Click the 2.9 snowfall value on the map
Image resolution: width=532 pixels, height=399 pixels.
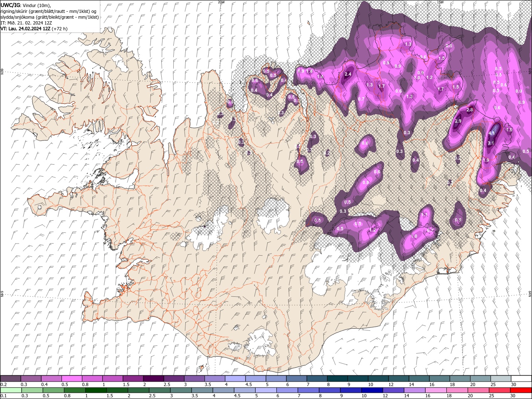click(458, 121)
